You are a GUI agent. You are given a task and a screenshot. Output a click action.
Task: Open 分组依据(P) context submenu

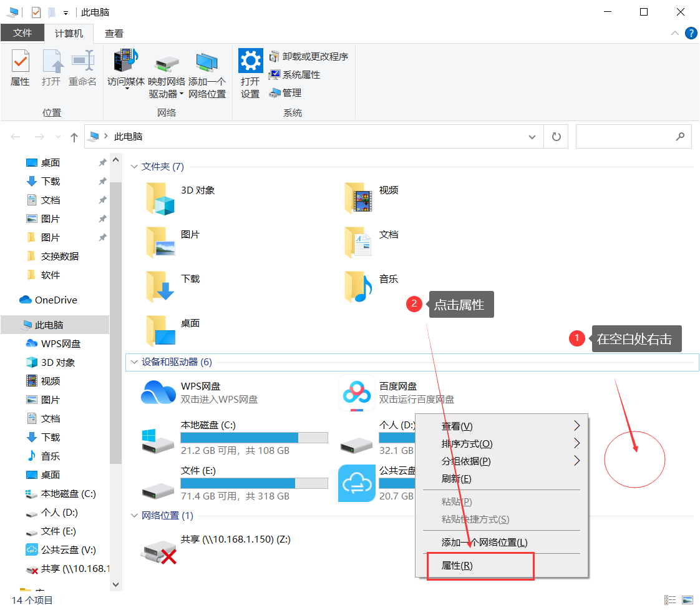(502, 461)
